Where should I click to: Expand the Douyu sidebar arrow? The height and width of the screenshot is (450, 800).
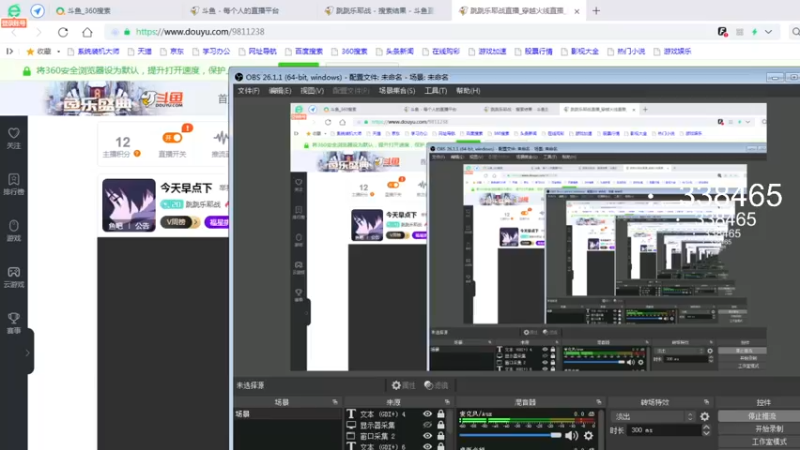(28, 353)
